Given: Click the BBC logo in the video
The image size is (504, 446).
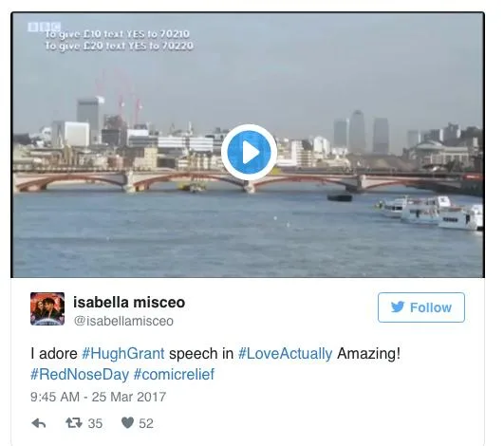Looking at the screenshot, I should point(44,27).
